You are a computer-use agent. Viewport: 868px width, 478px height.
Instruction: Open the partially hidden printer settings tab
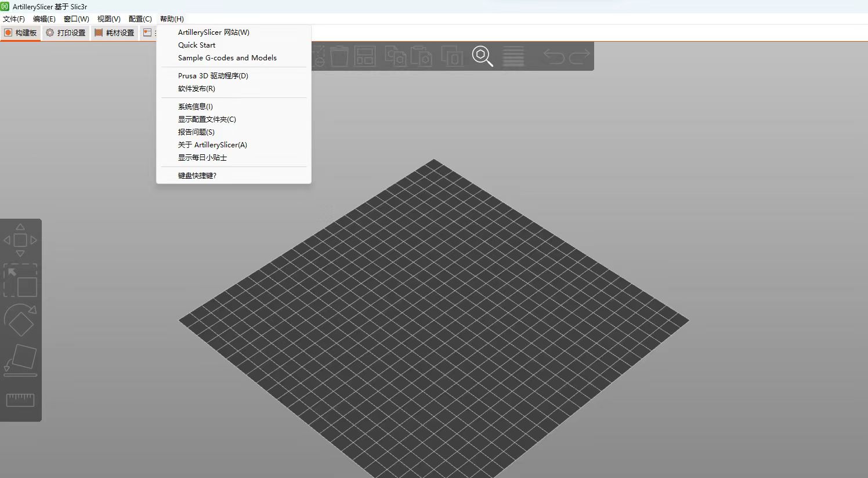point(149,33)
